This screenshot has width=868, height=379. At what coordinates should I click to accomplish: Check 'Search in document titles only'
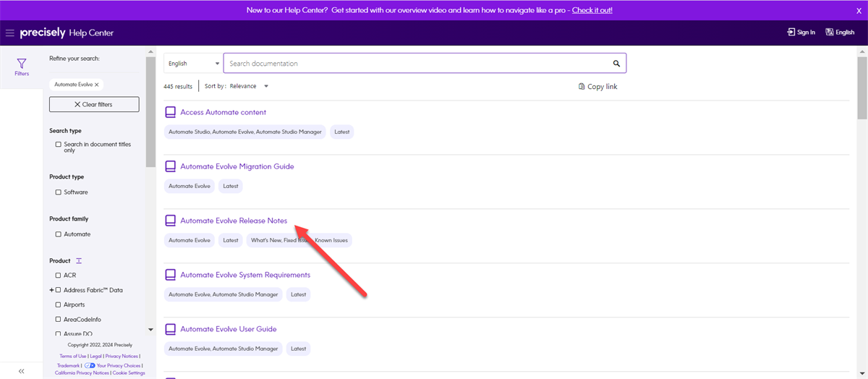point(59,145)
